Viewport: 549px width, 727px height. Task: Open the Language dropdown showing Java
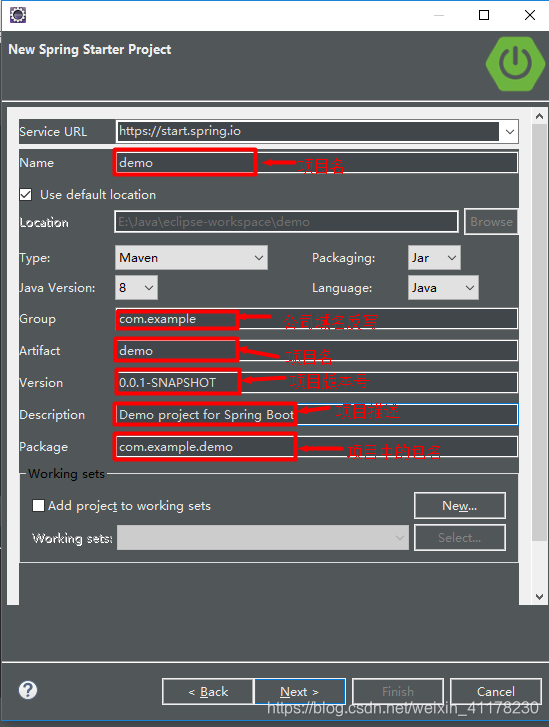click(x=443, y=287)
